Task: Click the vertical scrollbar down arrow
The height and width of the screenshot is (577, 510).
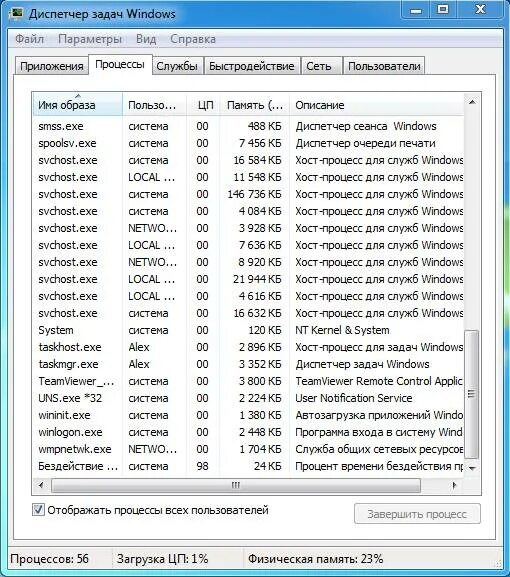Action: 472,468
